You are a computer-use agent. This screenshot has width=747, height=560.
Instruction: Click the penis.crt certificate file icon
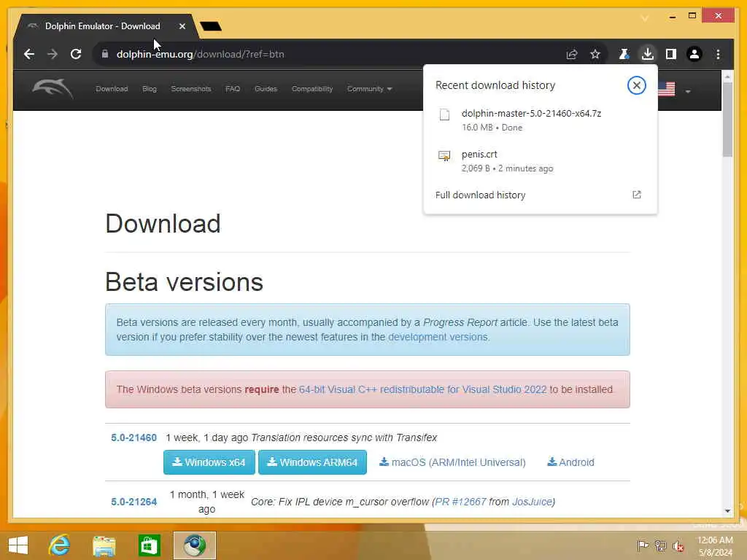444,156
